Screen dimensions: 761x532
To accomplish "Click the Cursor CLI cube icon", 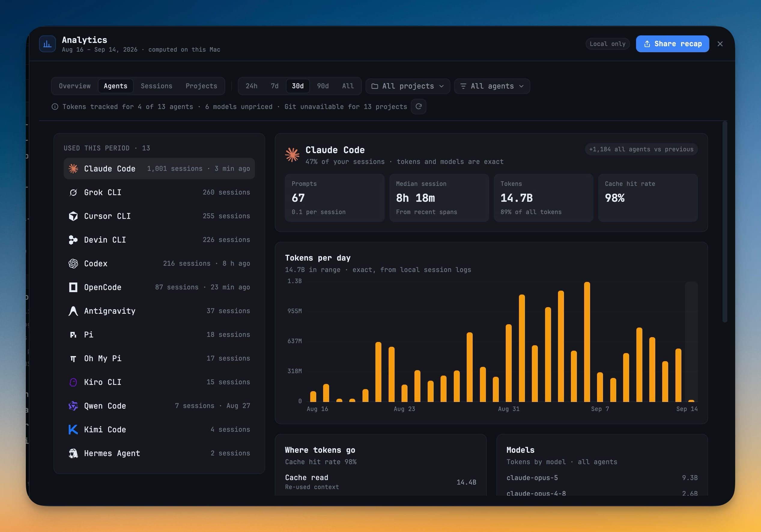I will pos(73,216).
